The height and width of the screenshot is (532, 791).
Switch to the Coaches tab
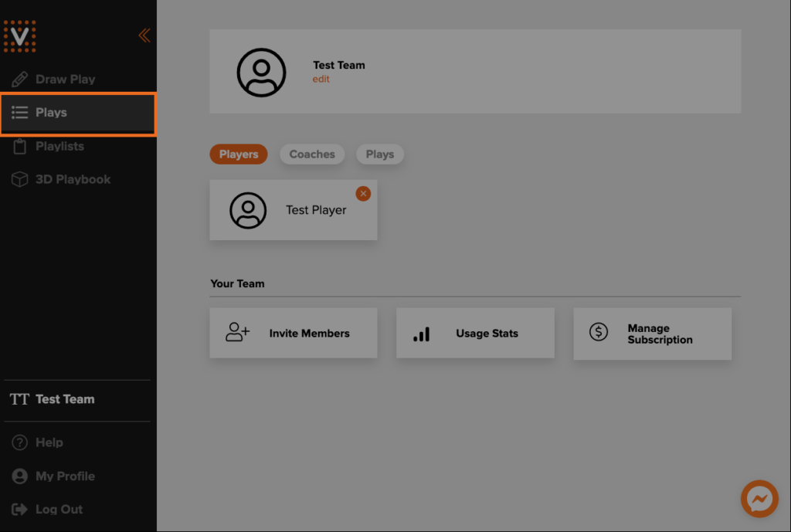pos(312,154)
